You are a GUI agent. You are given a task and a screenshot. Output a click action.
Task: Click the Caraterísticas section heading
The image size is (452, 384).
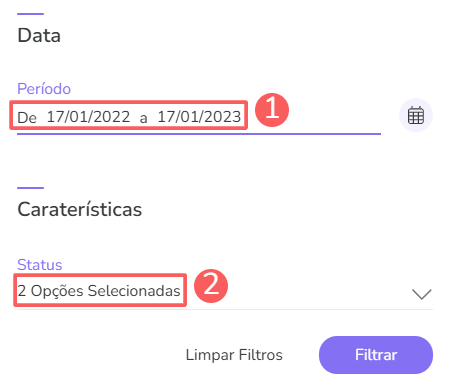(80, 210)
